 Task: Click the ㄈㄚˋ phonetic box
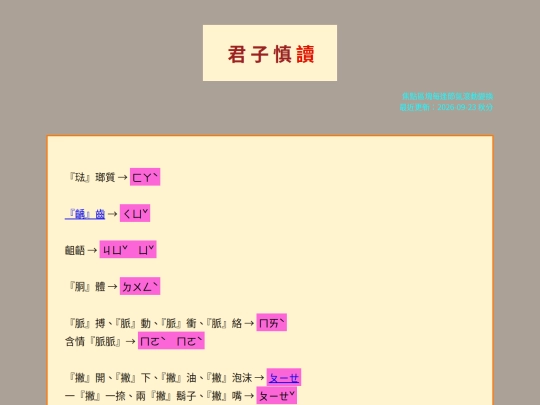(x=145, y=177)
